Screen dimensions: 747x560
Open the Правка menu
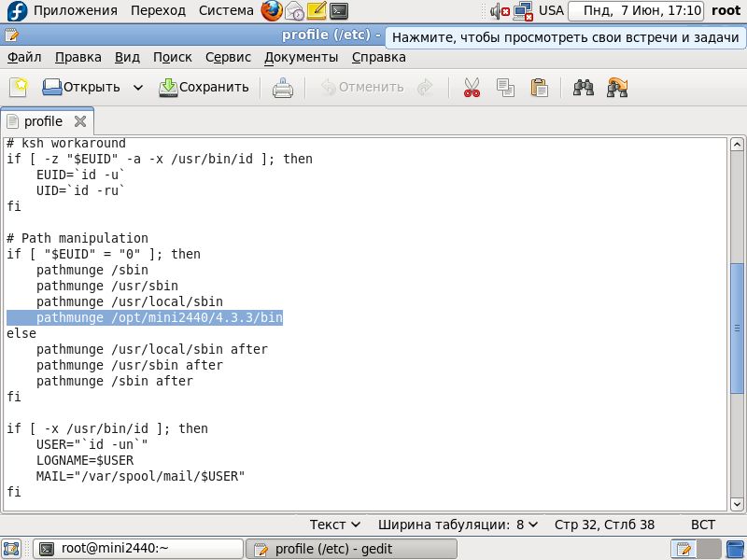(78, 57)
